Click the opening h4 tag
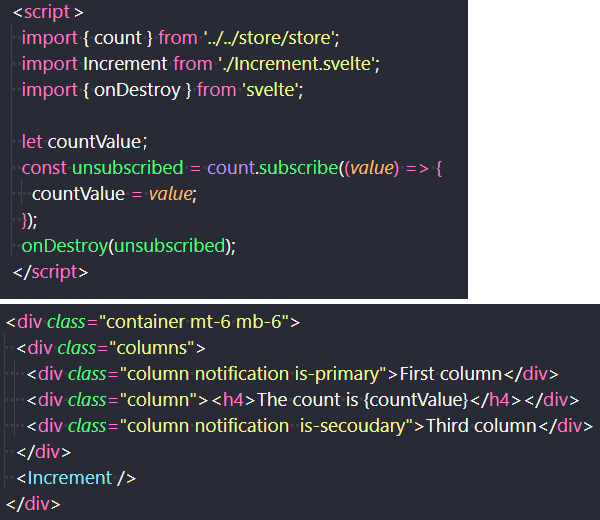600x520 pixels. (233, 400)
